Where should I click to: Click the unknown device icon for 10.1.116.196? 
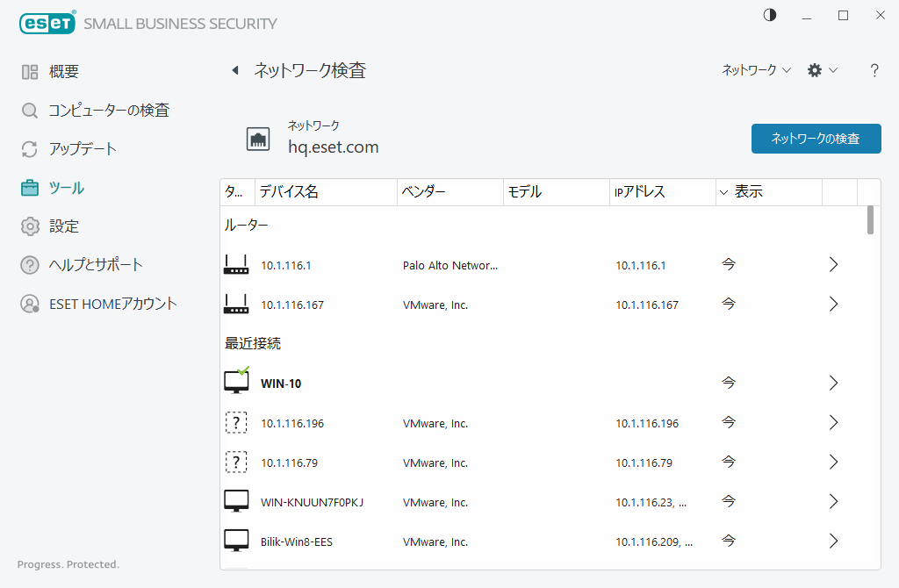(x=235, y=422)
